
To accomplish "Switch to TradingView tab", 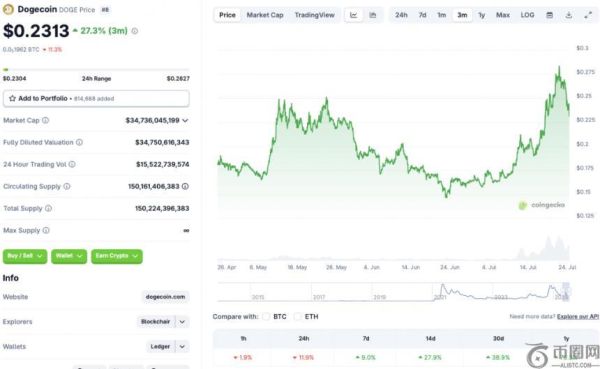I will pos(315,15).
